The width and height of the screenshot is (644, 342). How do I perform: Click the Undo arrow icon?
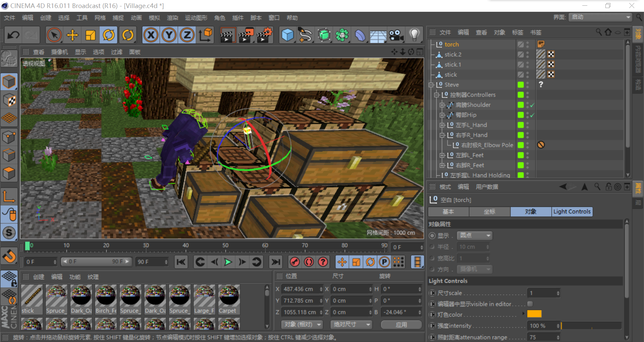[13, 35]
